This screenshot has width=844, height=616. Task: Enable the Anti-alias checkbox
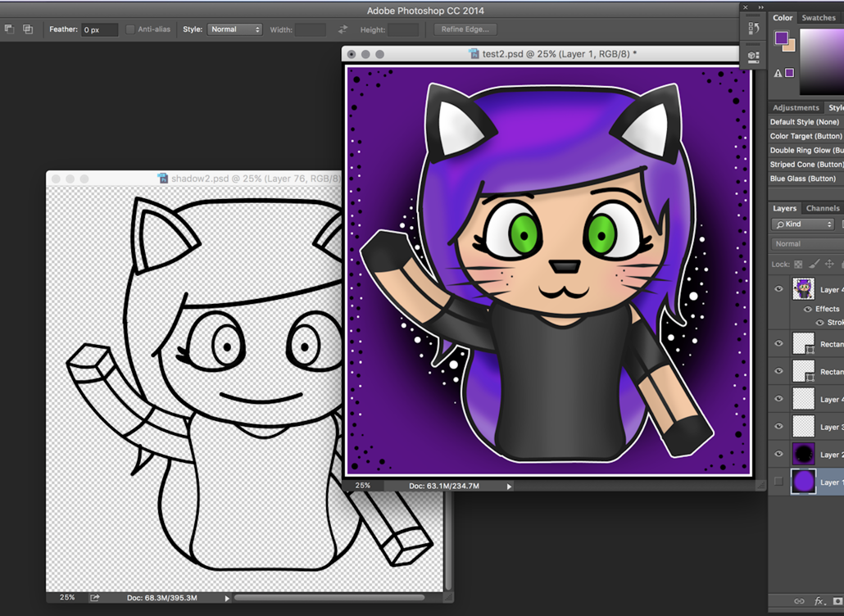click(130, 29)
